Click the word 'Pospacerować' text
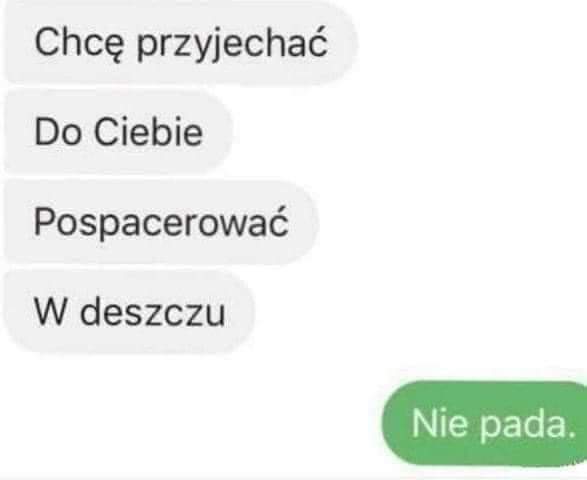This screenshot has width=587, height=480. pyautogui.click(x=161, y=222)
